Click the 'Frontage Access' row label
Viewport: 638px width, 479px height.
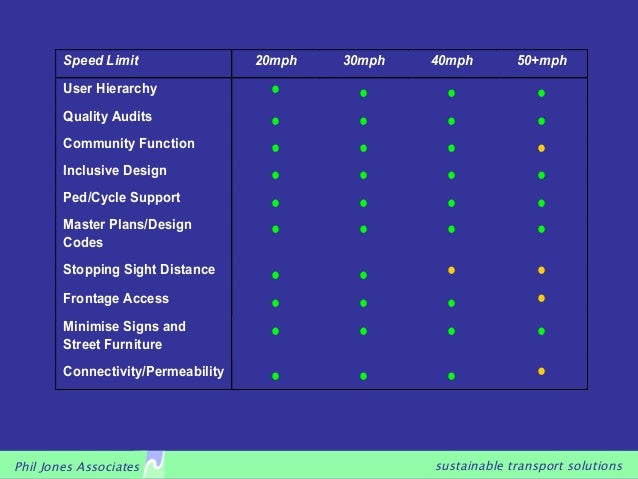(x=116, y=298)
